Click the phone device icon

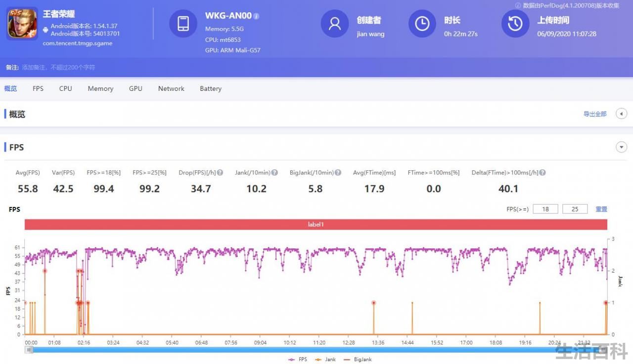(183, 23)
